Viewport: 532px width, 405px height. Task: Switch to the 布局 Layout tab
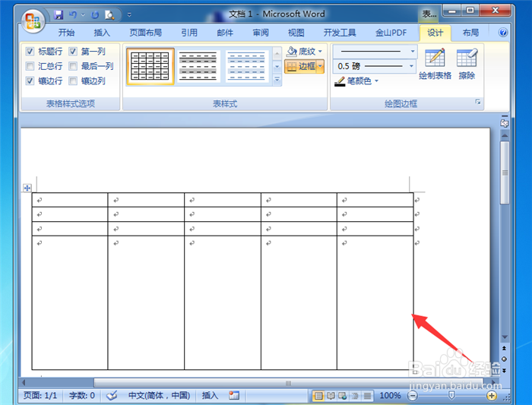click(470, 33)
